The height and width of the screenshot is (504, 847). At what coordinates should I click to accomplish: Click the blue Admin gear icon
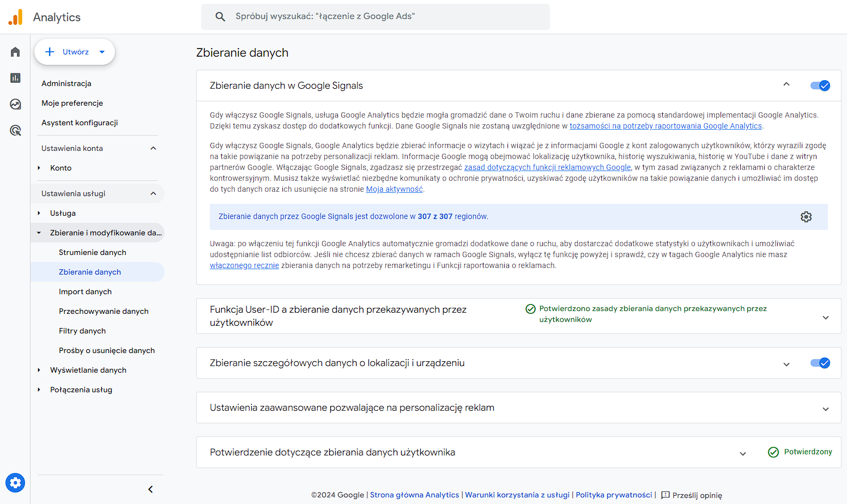(x=15, y=483)
